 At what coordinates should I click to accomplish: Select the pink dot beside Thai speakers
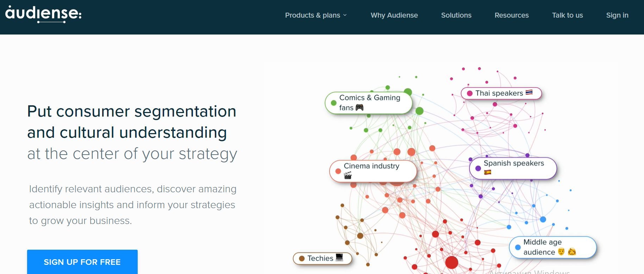pyautogui.click(x=469, y=93)
